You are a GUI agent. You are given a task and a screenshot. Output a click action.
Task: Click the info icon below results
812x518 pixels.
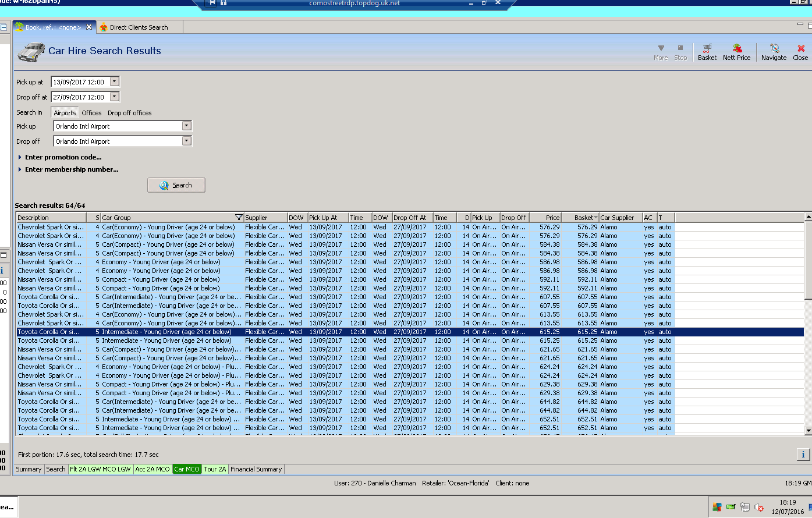[x=803, y=455]
